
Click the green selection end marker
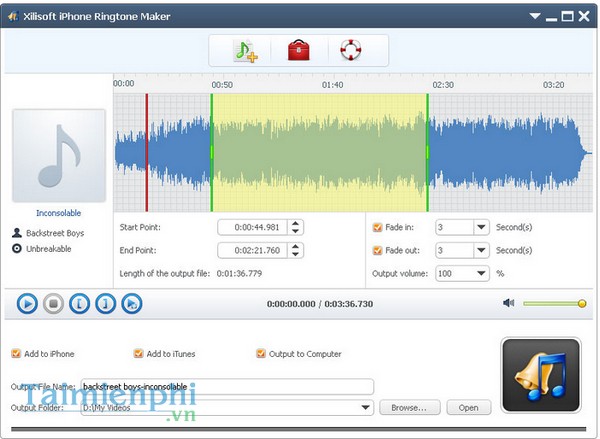[427, 152]
